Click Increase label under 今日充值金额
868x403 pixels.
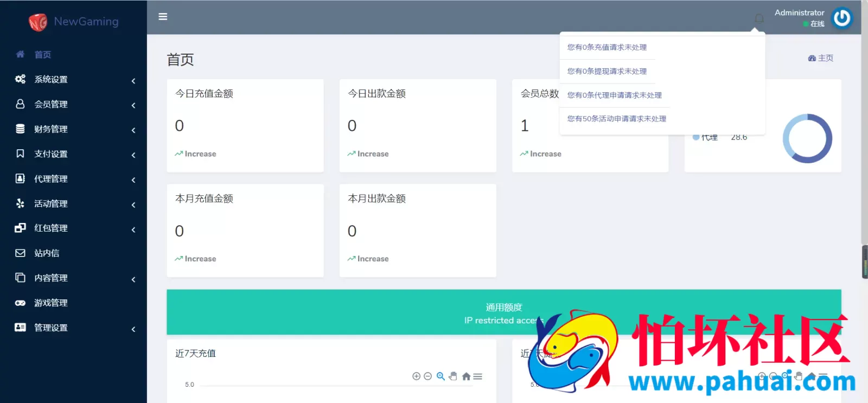coord(200,154)
